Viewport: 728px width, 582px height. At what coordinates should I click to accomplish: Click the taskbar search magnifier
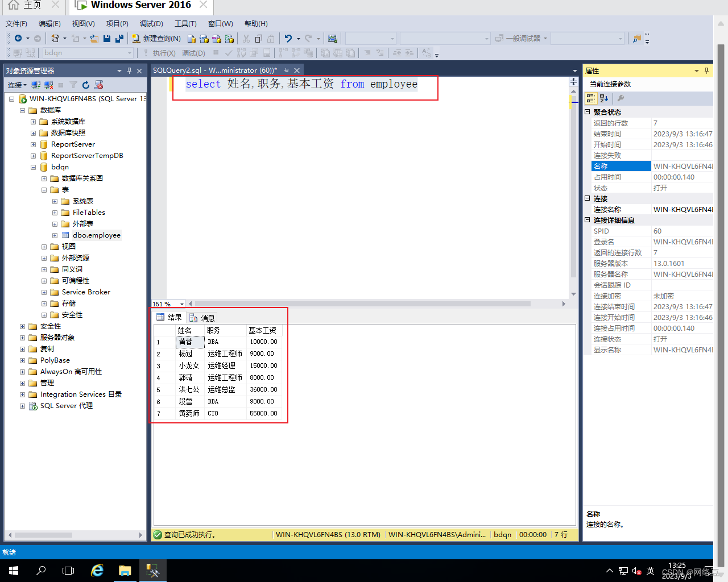[x=41, y=570]
